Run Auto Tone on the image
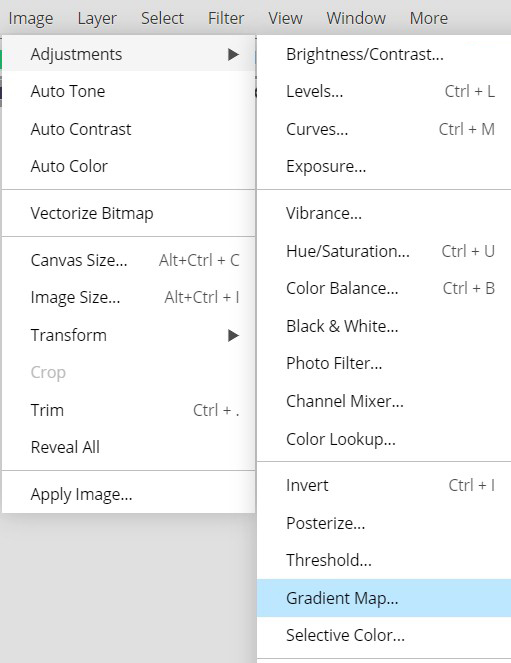Viewport: 511px width, 663px height. coord(128,91)
